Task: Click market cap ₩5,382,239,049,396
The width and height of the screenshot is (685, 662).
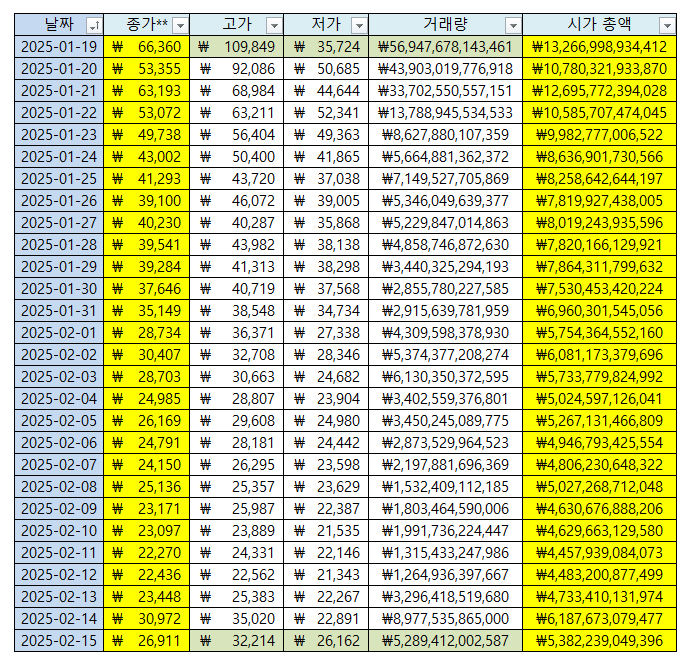Action: (599, 641)
